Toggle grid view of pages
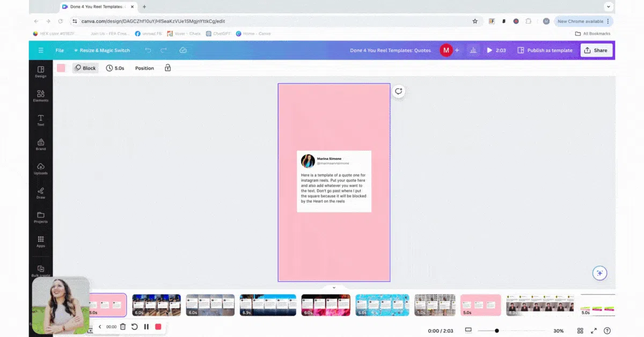The height and width of the screenshot is (337, 644). 580,331
